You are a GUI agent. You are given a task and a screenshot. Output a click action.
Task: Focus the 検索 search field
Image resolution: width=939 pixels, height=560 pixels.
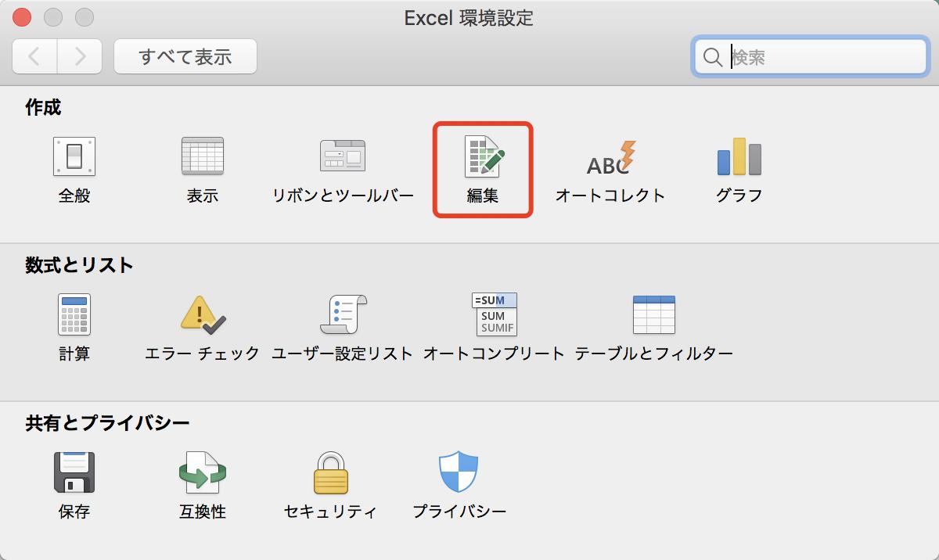click(810, 56)
